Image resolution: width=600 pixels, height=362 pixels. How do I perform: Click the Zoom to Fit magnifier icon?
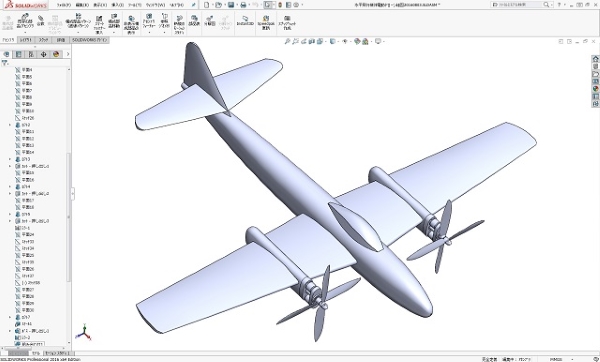tap(287, 41)
